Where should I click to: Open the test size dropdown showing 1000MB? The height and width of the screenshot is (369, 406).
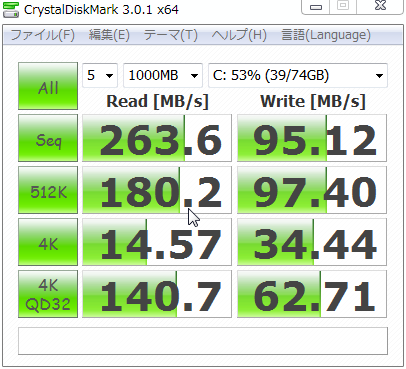point(163,75)
